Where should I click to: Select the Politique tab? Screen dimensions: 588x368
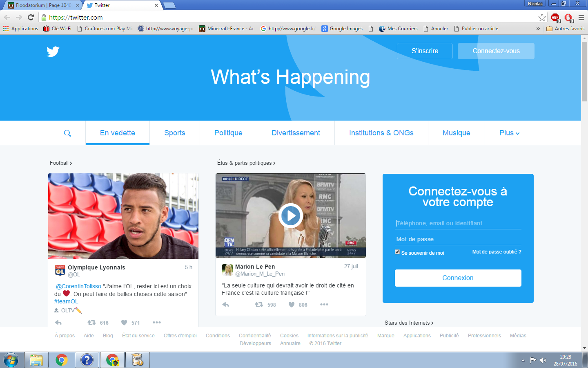(x=228, y=133)
